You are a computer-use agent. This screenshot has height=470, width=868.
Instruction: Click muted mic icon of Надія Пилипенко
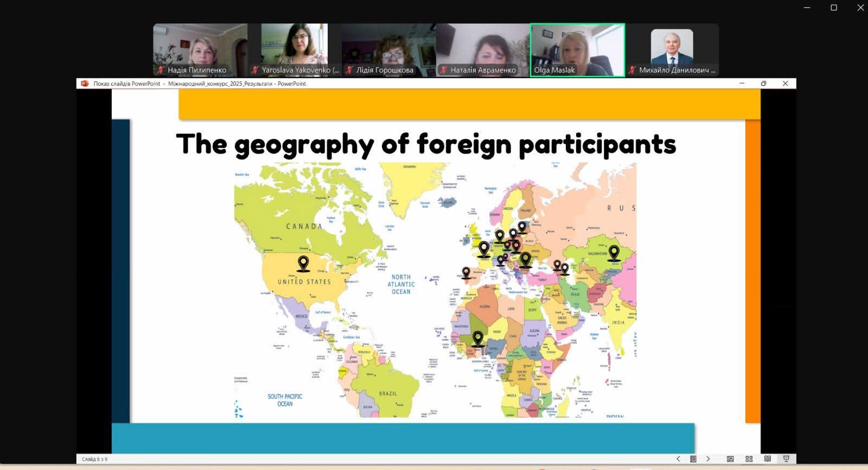point(161,70)
